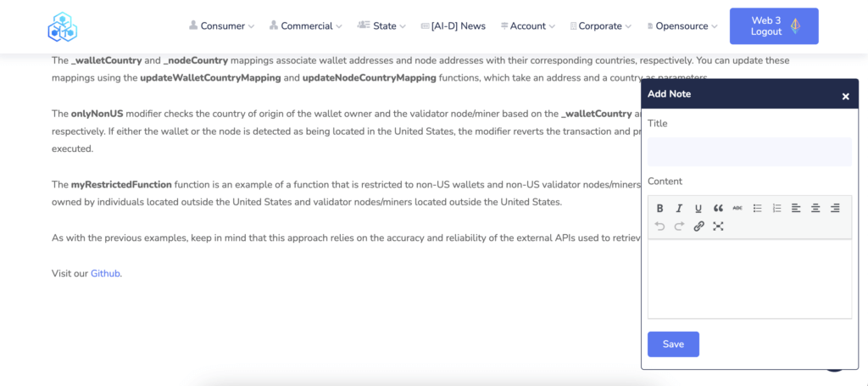The image size is (868, 386).
Task: Expand the Corporate navigation dropdown
Action: (x=601, y=26)
